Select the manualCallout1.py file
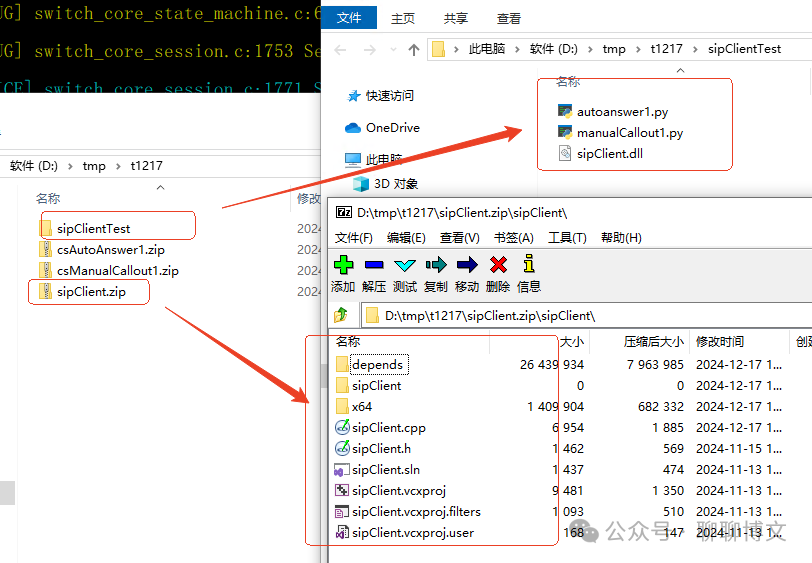Screen dimensions: 812x563 (x=620, y=133)
